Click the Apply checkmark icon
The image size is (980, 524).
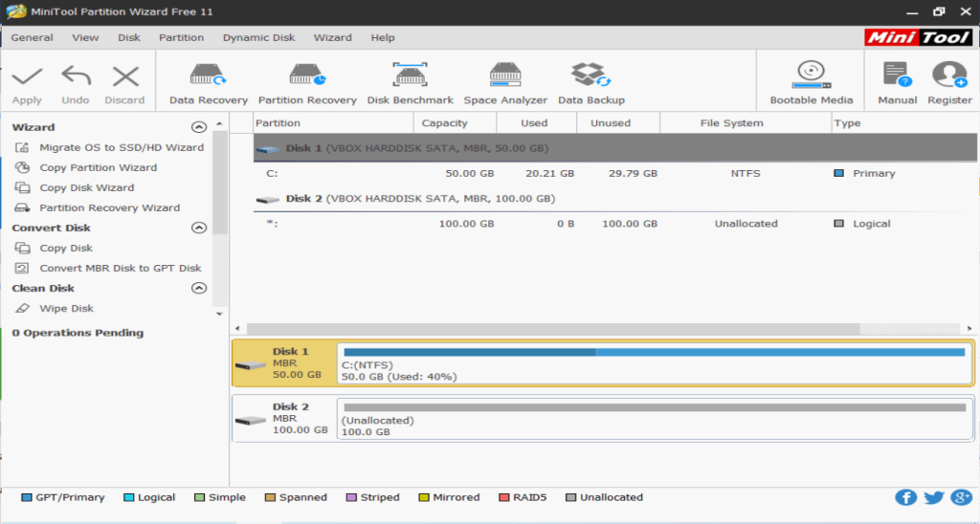[27, 76]
